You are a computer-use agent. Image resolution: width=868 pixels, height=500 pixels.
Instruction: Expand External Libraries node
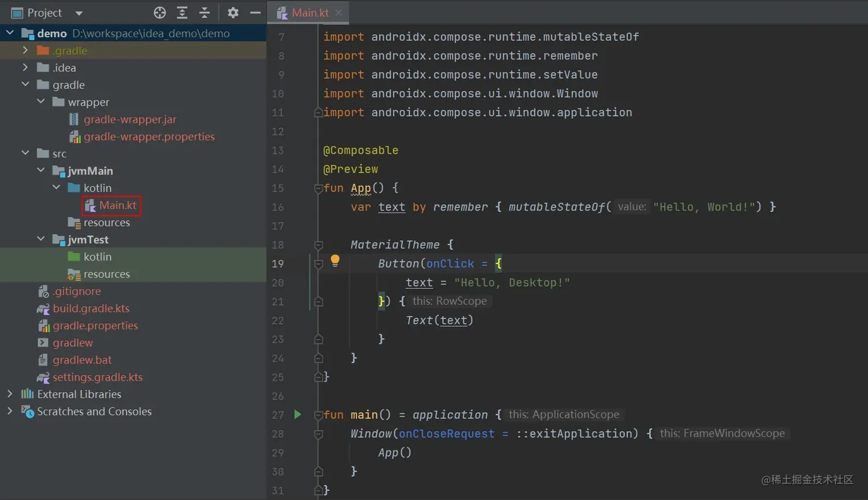pyautogui.click(x=10, y=394)
